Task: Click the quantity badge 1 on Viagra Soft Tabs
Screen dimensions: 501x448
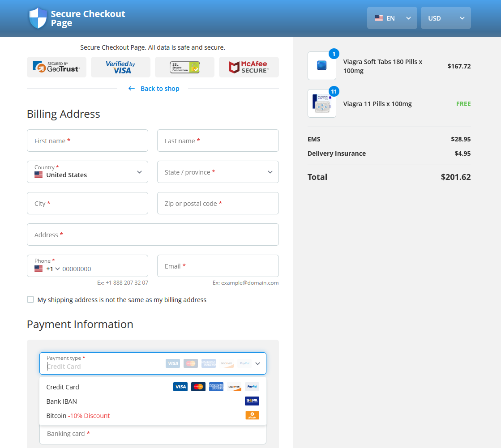Action: [x=334, y=54]
